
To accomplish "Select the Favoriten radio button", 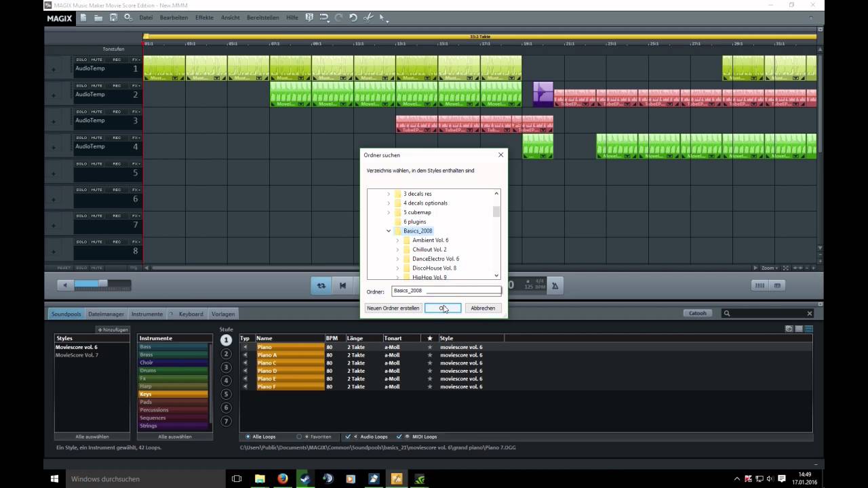I will point(299,436).
